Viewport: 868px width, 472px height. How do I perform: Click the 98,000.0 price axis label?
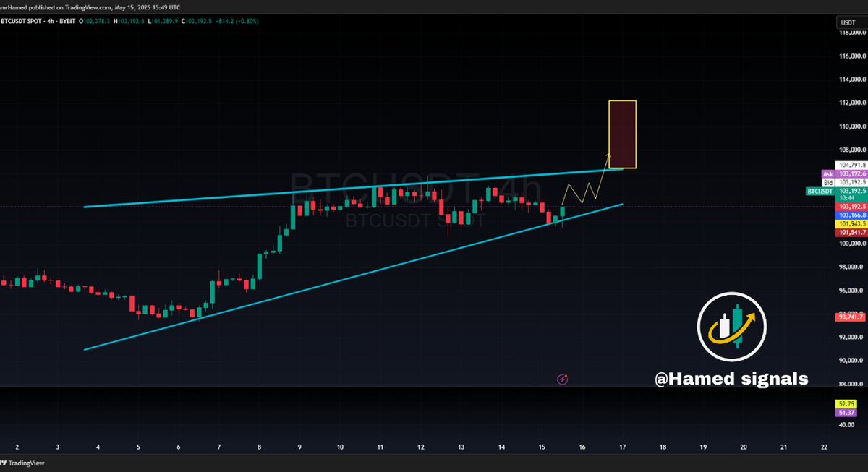point(851,267)
